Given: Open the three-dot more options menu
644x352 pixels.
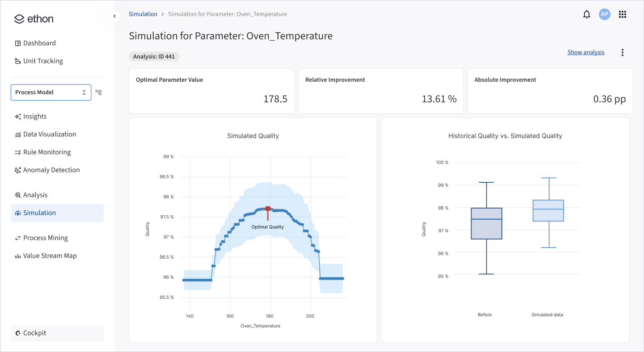Looking at the screenshot, I should (623, 52).
